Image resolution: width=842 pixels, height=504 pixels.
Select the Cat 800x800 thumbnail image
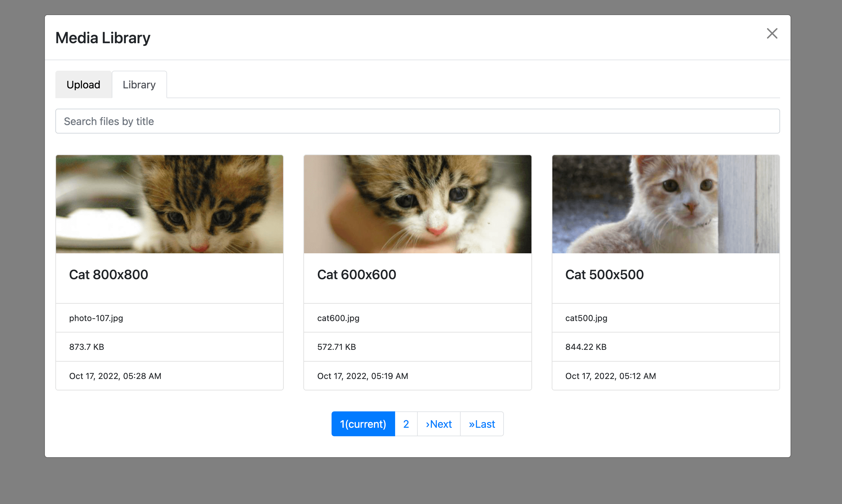[169, 204]
